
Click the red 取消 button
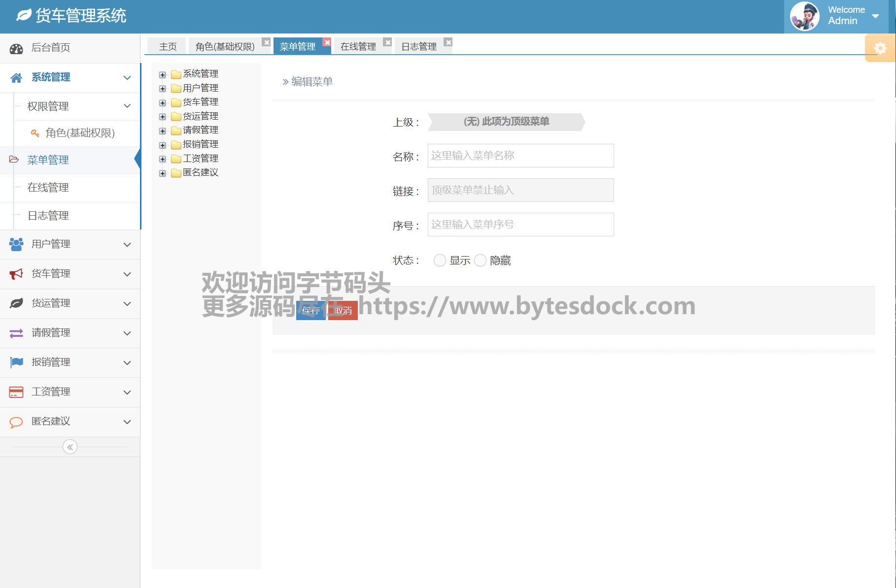pyautogui.click(x=343, y=311)
